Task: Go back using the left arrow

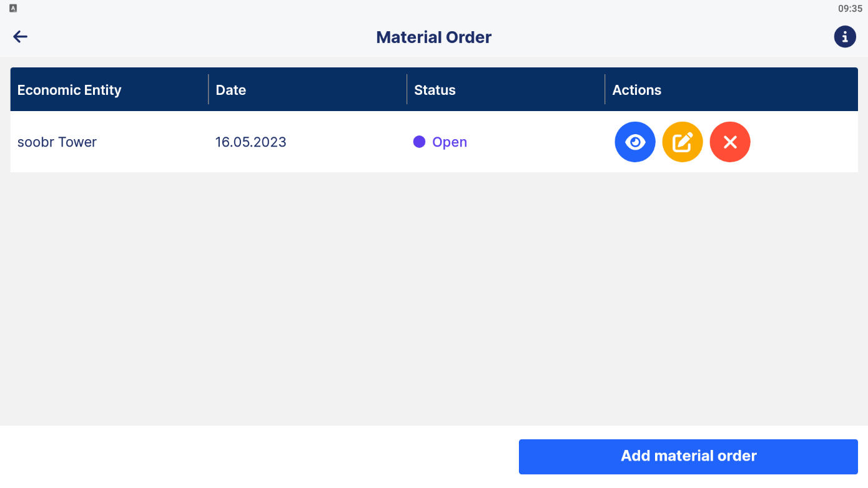Action: (21, 37)
